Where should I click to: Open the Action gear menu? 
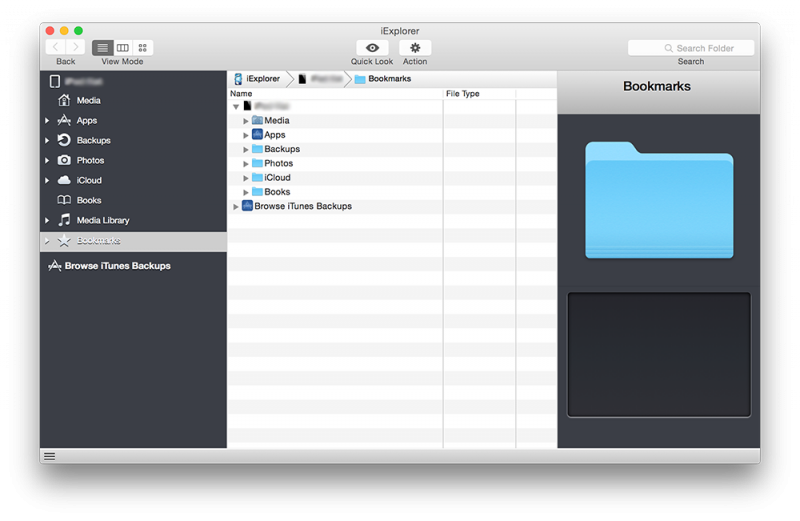(415, 48)
